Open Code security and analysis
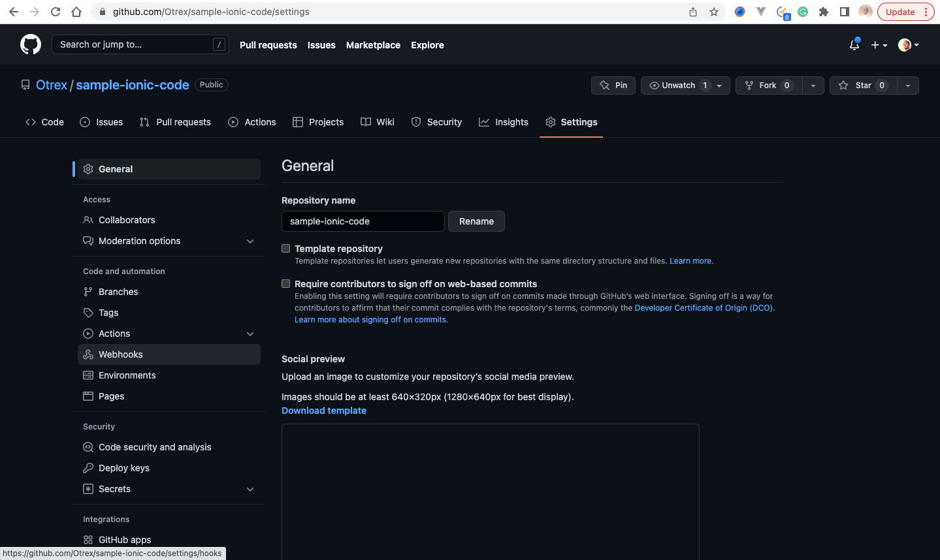 tap(169, 447)
